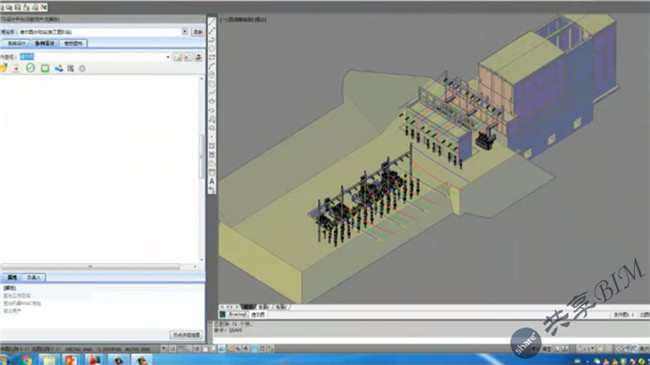The image size is (650, 365).
Task: Switch to the middle bold tab in left panel
Action: [x=45, y=43]
